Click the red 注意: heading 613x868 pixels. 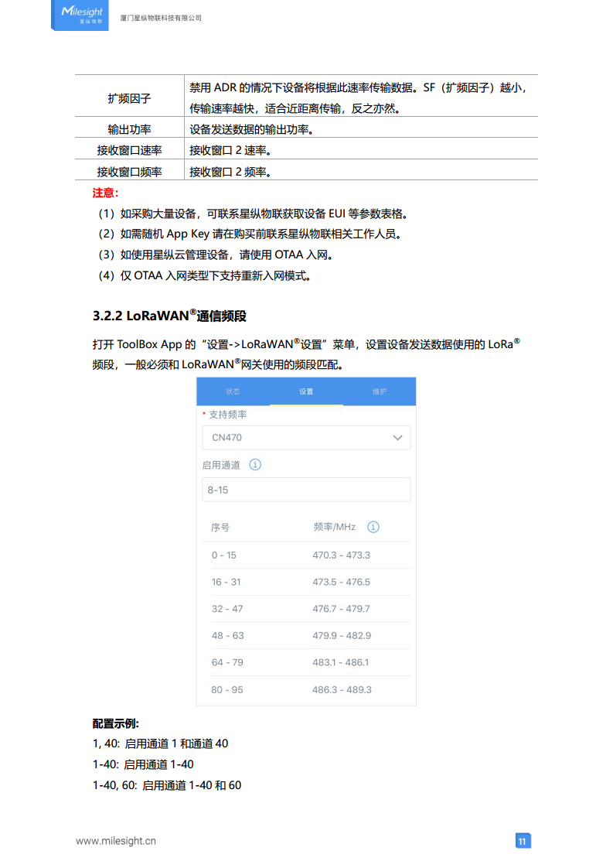pos(105,193)
